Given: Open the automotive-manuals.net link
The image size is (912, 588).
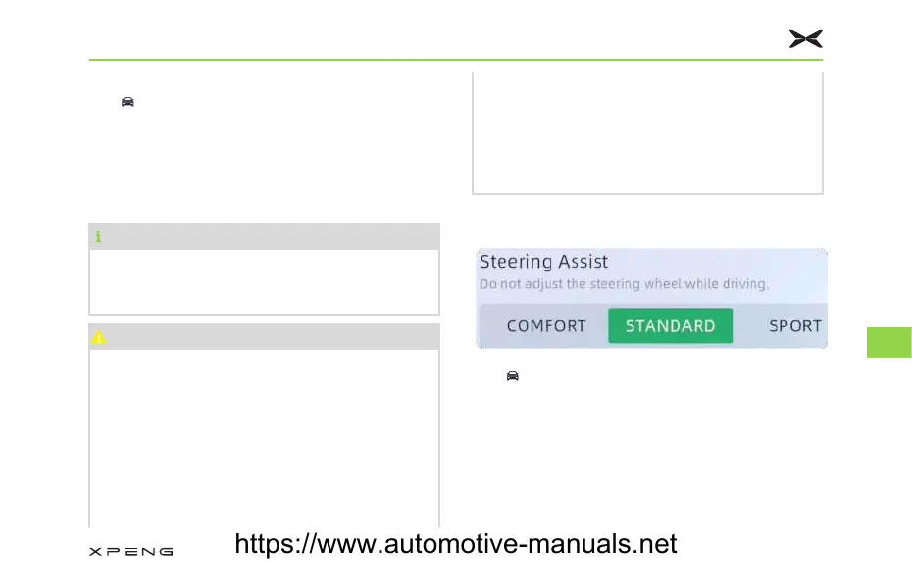Looking at the screenshot, I should pos(456,544).
